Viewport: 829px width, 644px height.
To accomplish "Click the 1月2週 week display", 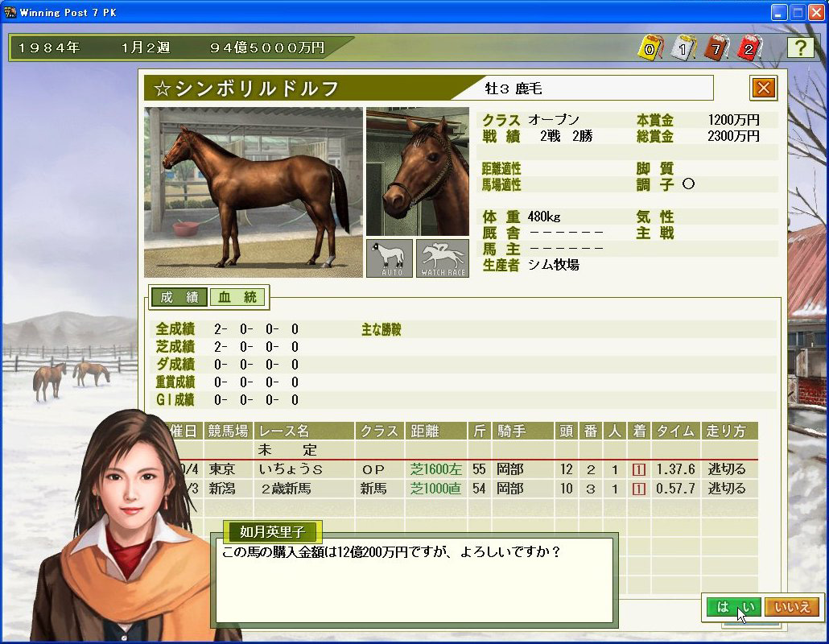I will 146,48.
